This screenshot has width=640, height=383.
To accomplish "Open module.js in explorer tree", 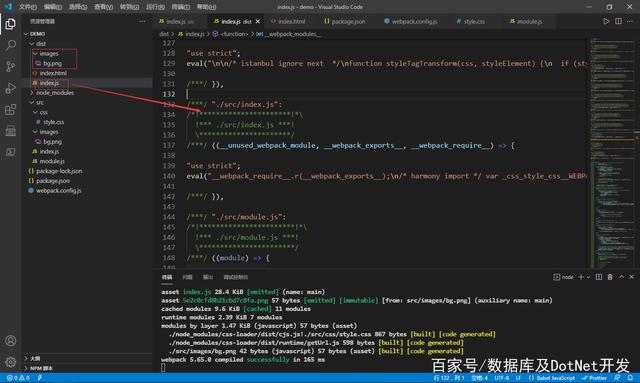I will click(x=52, y=161).
